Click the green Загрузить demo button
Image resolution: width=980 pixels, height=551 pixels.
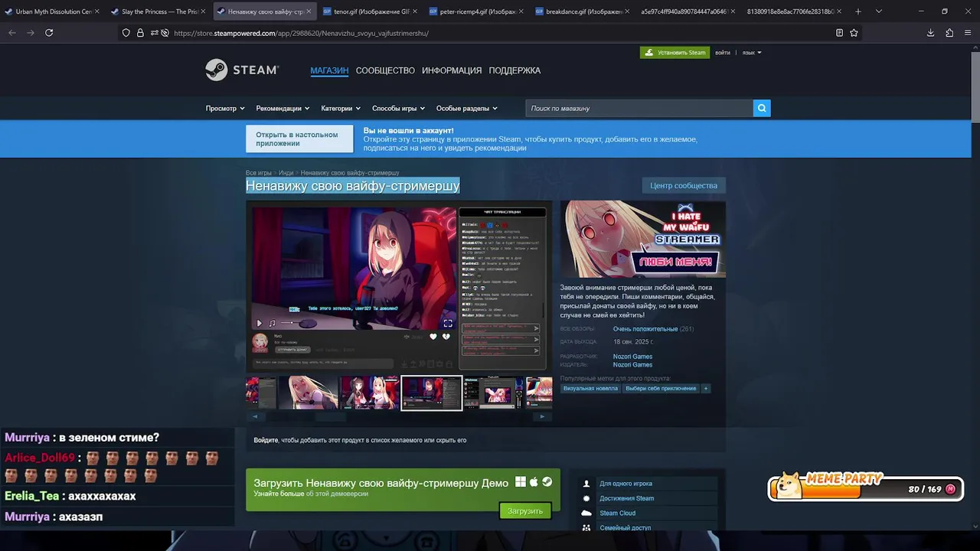click(525, 510)
